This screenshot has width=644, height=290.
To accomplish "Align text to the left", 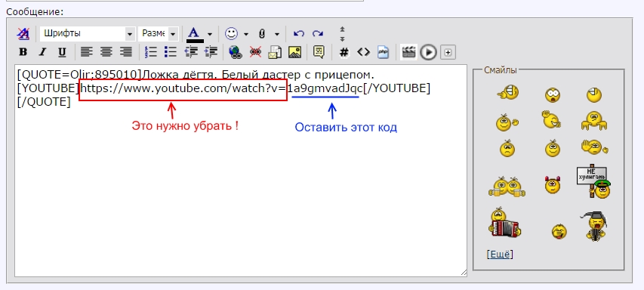I will [x=86, y=52].
